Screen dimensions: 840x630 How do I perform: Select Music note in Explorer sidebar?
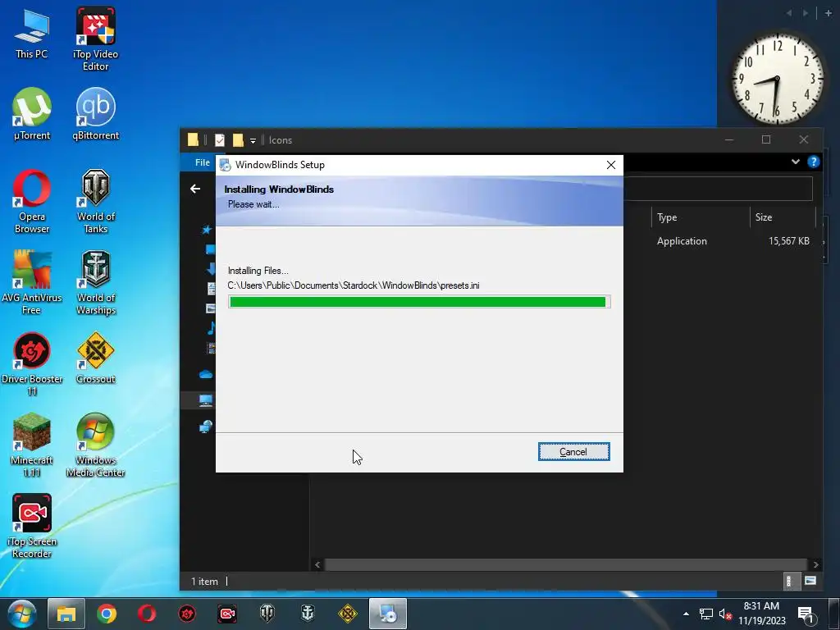tap(211, 328)
